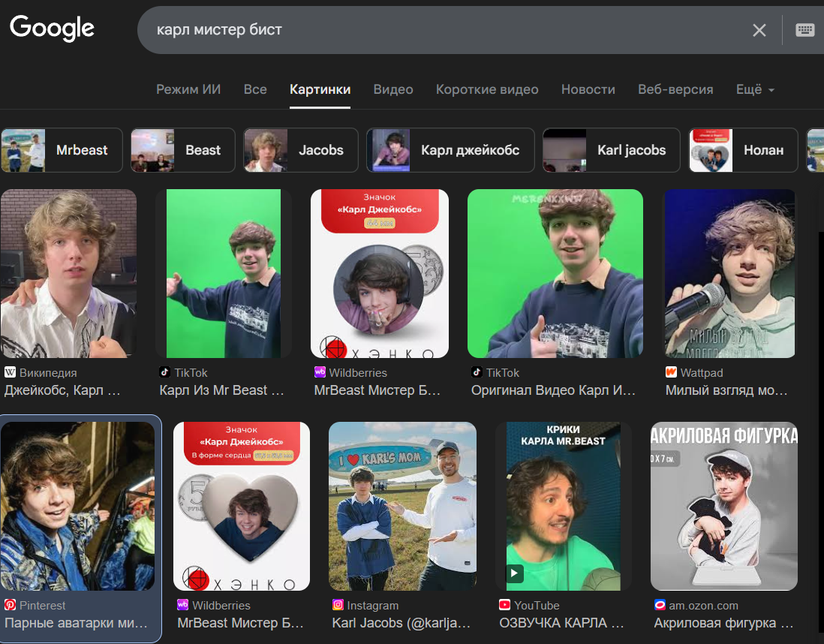Open the 'Видео' tab
This screenshot has height=644, width=824.
(393, 89)
